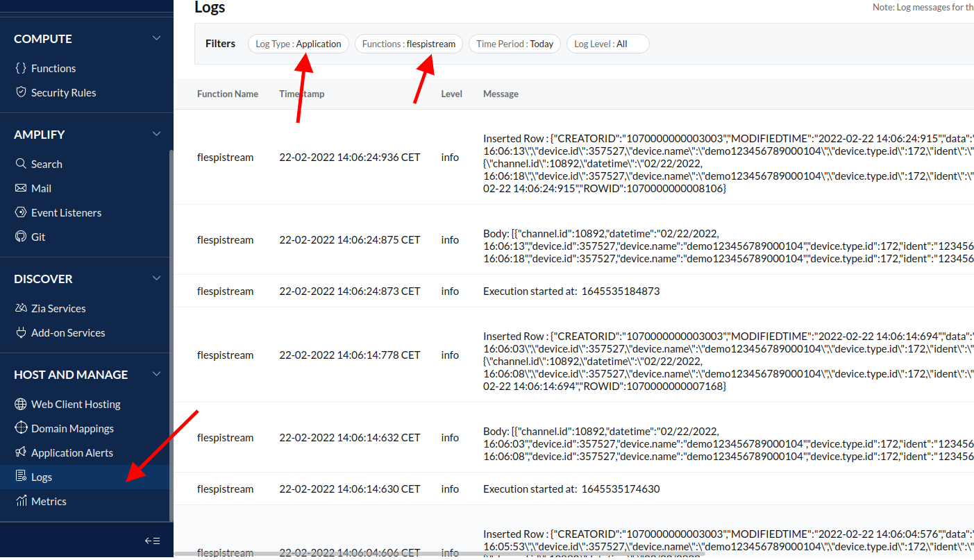Image resolution: width=974 pixels, height=560 pixels.
Task: Collapse the AMPLIFY section chevron
Action: [x=157, y=134]
